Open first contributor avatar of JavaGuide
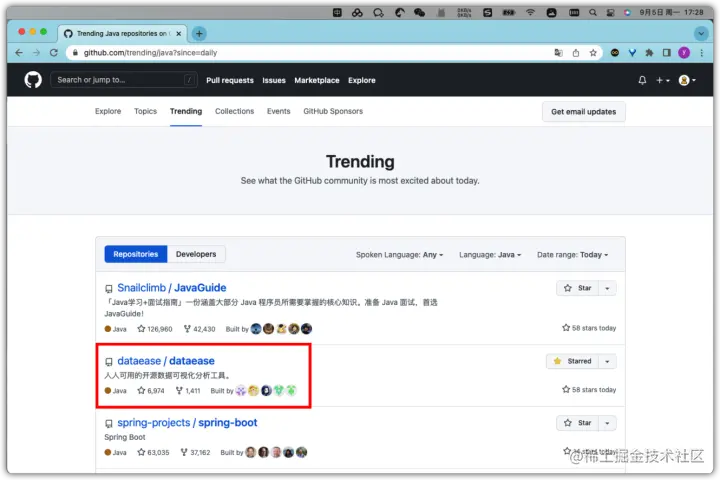Screen dimensions: 720x480 point(256,329)
